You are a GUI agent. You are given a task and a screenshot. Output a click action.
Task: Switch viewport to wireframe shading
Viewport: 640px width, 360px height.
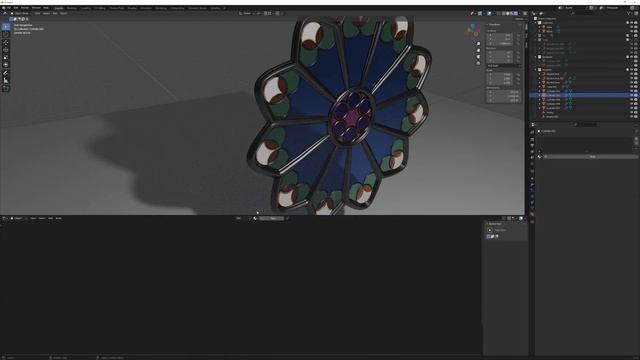pos(504,13)
